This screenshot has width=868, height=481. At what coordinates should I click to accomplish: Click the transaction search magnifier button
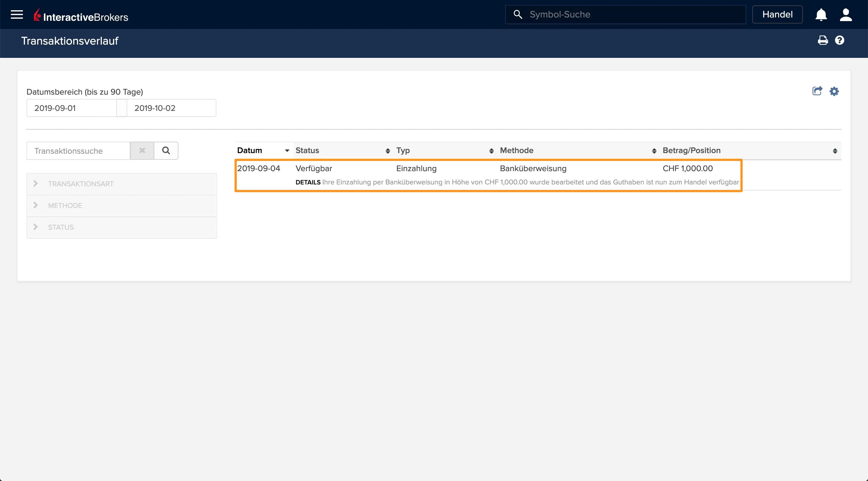(166, 151)
